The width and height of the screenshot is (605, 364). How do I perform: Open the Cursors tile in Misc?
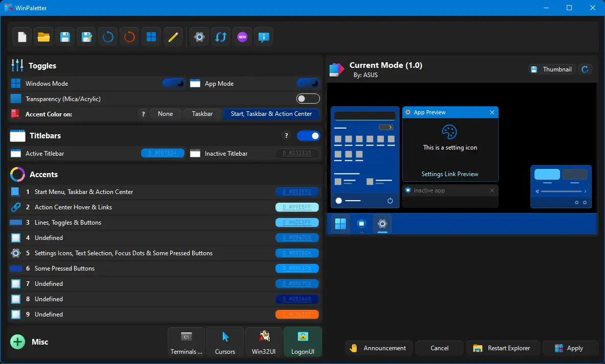tap(225, 342)
